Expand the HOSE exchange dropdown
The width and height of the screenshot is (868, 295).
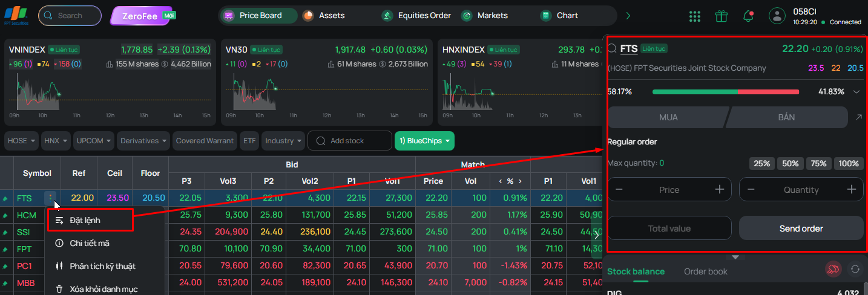point(22,141)
